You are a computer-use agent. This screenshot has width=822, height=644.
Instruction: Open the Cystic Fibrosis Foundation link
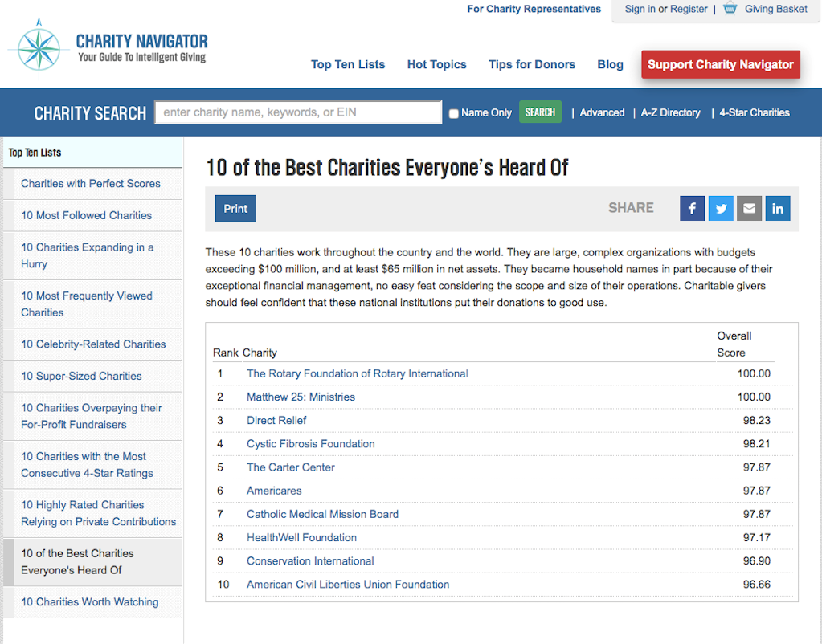(x=310, y=443)
